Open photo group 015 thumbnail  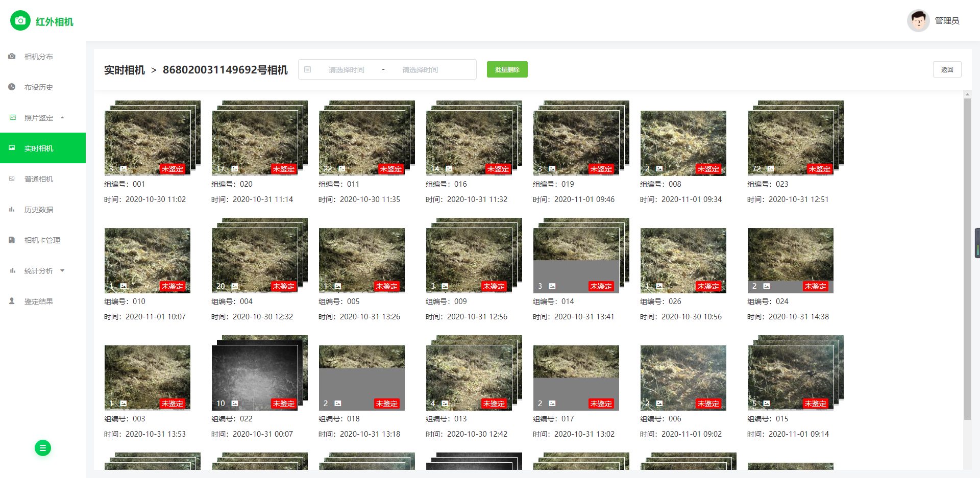(791, 378)
